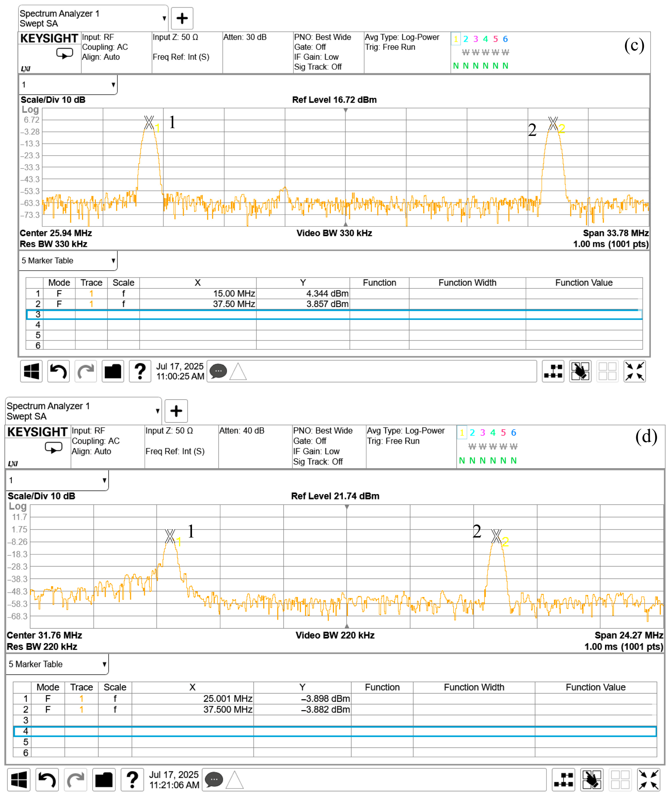Click the LXI remote speech icon under KEYSIGHT in bottom analyzer

click(53, 447)
